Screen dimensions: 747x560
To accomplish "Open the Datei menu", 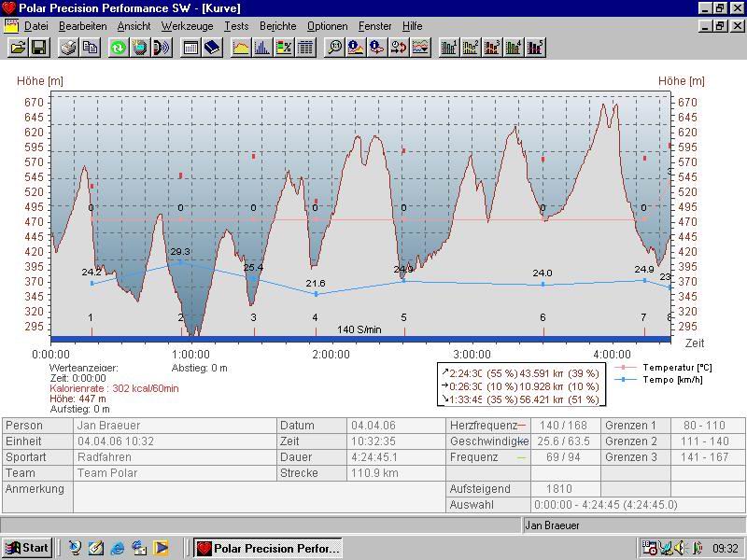I will (x=35, y=26).
